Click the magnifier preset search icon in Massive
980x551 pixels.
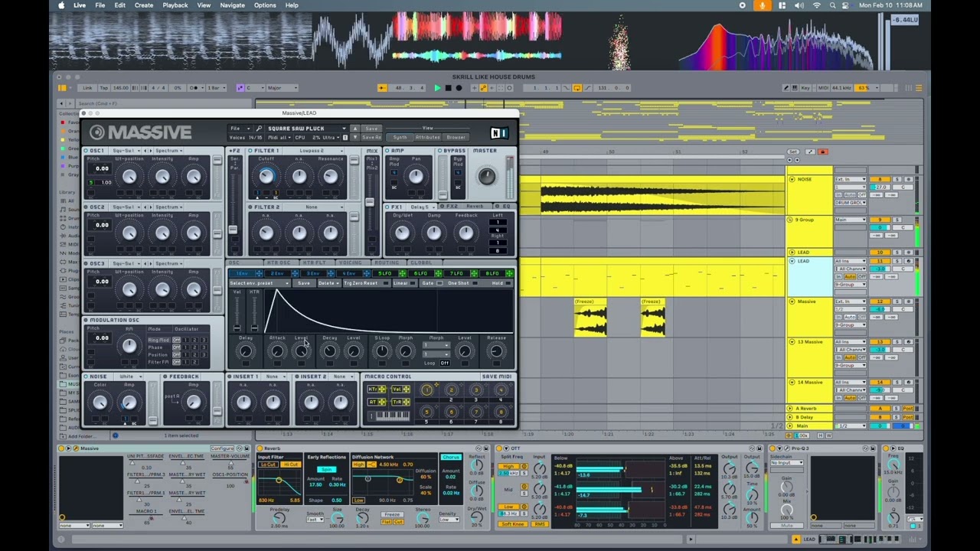tap(260, 129)
